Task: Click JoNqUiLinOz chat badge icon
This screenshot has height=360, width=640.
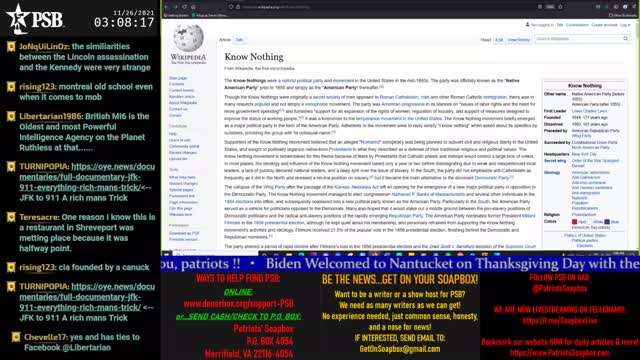Action: coord(11,47)
